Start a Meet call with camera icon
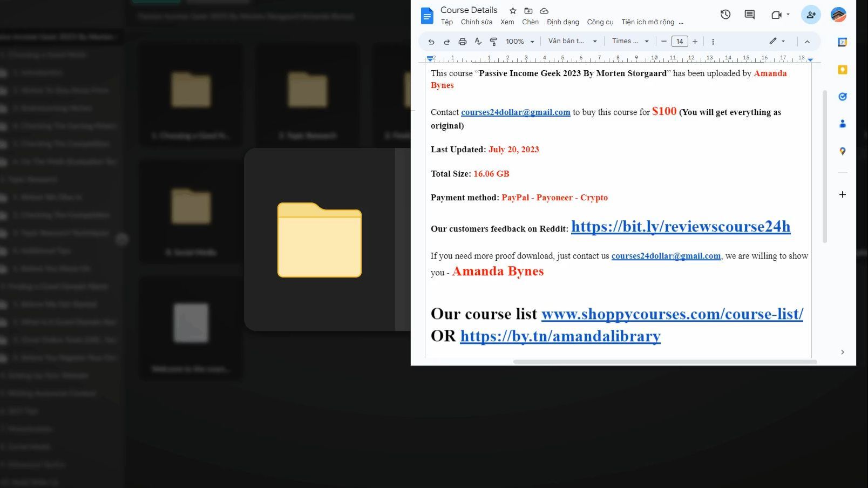 pos(776,15)
